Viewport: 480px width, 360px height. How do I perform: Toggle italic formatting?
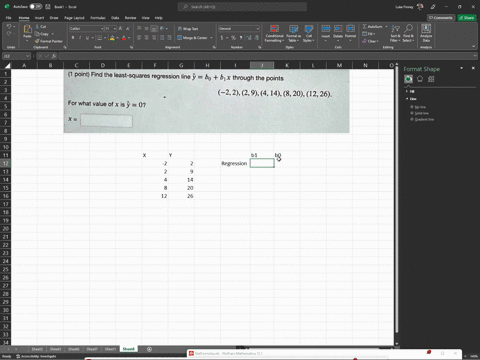coord(80,38)
